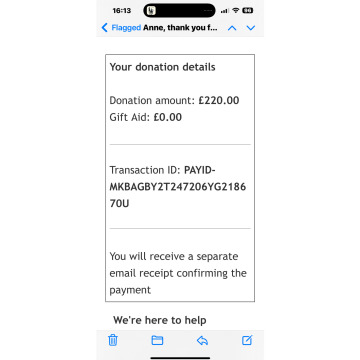Tap the battery indicator
The width and height of the screenshot is (360, 360).
248,11
